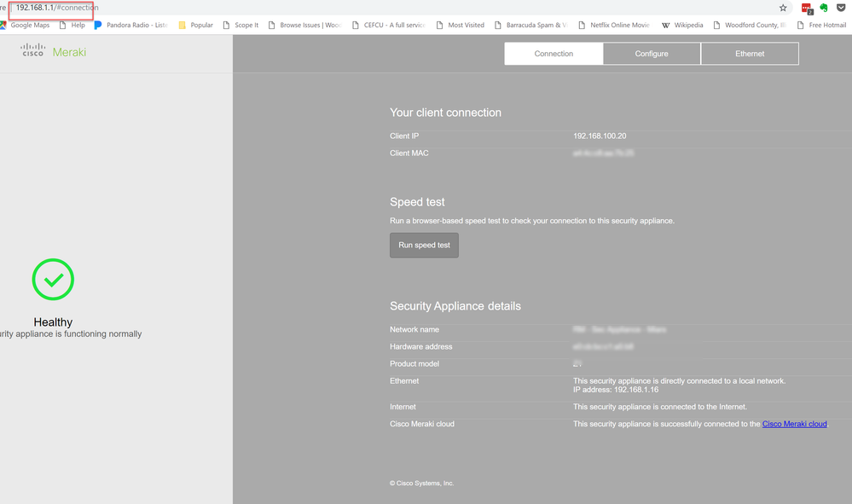The width and height of the screenshot is (852, 504).
Task: Open the Pocket extension icon
Action: 841,8
